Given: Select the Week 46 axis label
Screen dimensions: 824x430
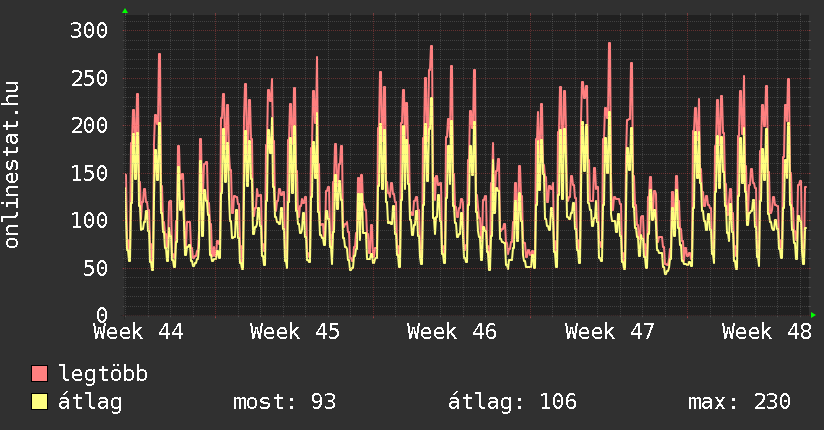Looking at the screenshot, I should 452,331.
